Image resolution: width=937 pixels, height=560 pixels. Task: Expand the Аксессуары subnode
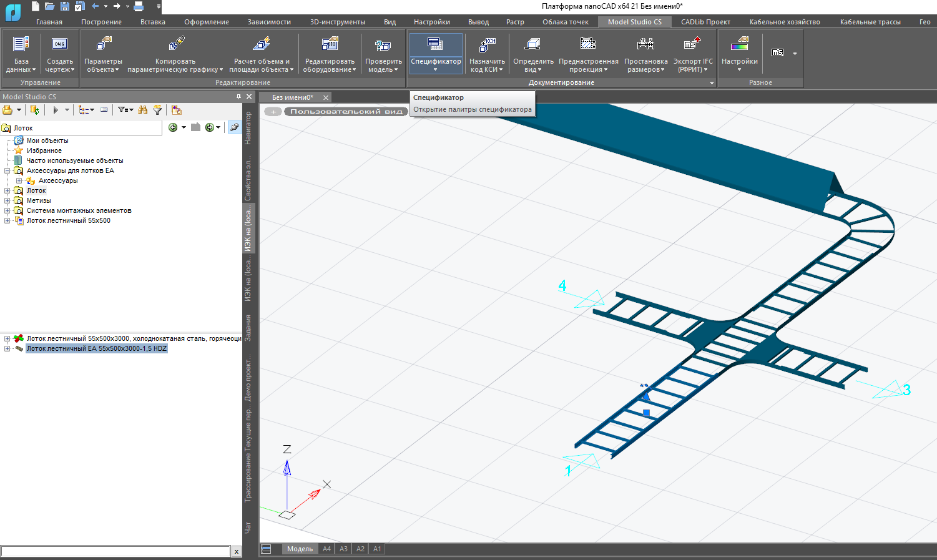point(19,180)
